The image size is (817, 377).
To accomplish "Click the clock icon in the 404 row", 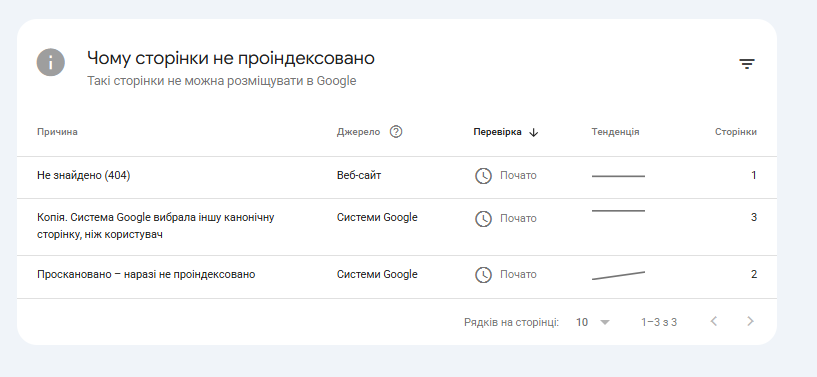I will pos(483,175).
